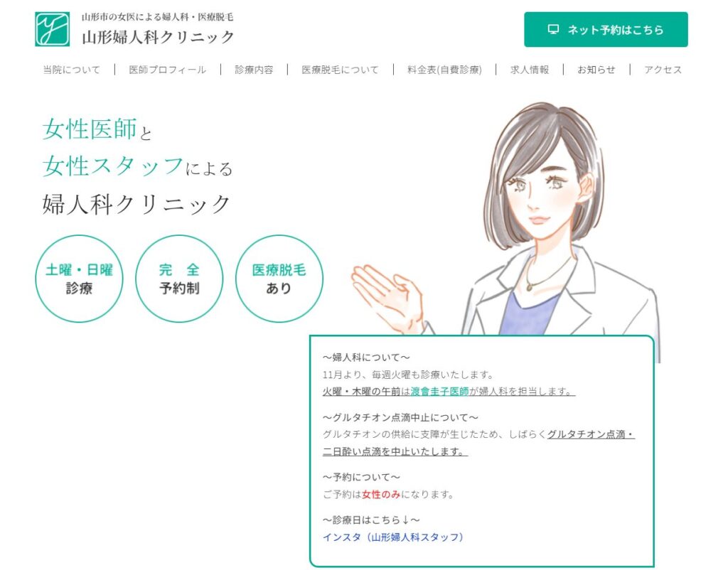Open the ネット予約はこちら reservation button
728x570 pixels.
click(606, 30)
